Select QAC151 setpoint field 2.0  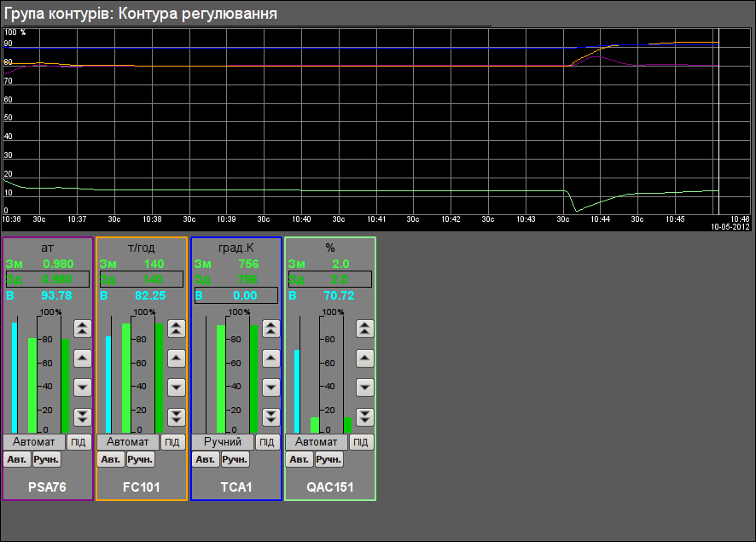[330, 279]
